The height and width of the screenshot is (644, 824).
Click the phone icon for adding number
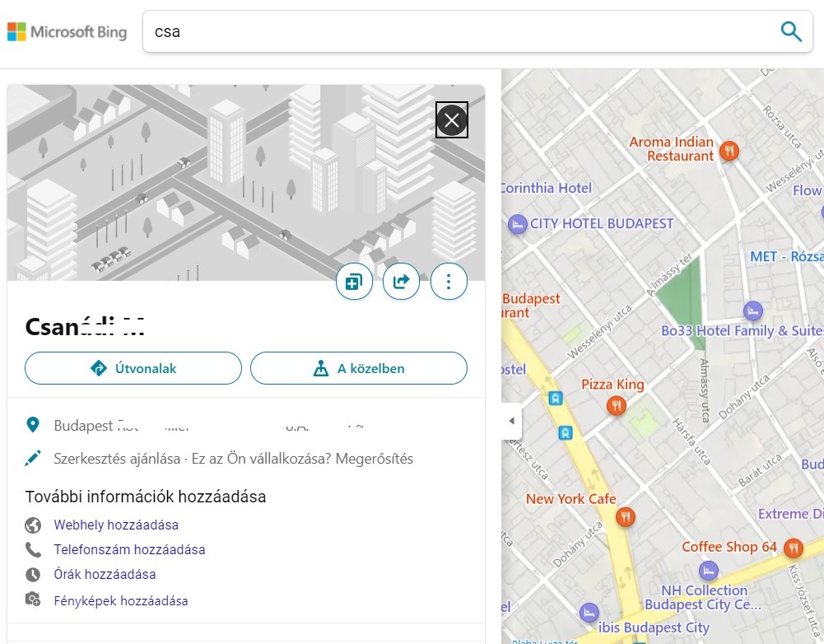33,549
